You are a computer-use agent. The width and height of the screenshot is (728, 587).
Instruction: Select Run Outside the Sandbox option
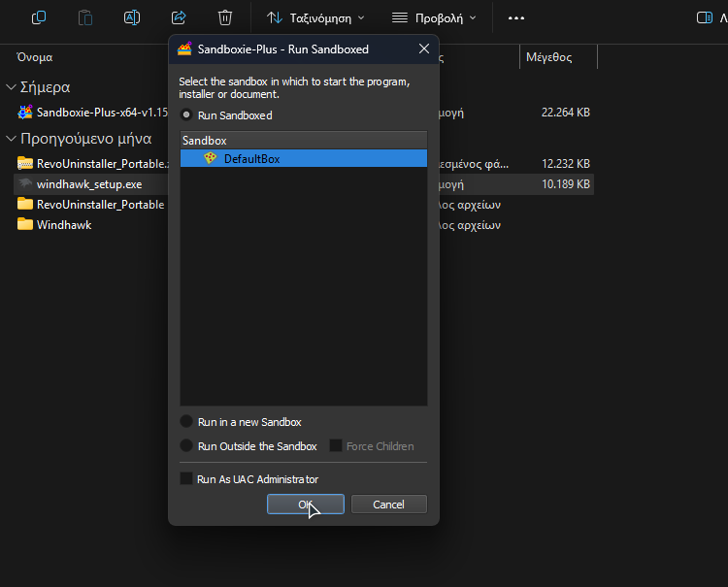click(186, 445)
